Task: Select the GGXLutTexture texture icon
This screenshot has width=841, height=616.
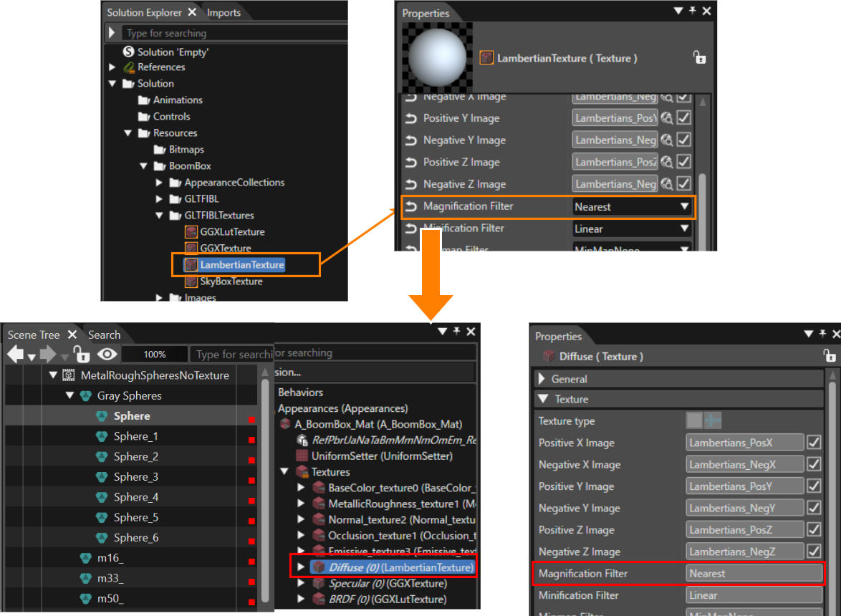Action: [191, 232]
